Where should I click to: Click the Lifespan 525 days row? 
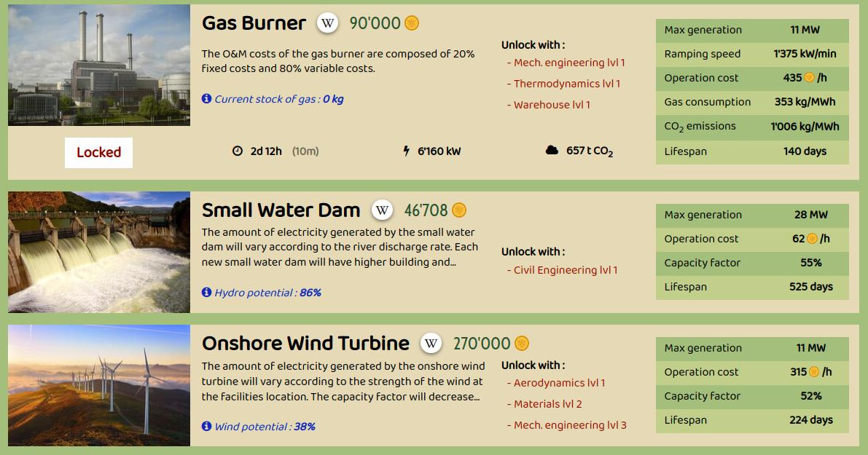tap(752, 288)
